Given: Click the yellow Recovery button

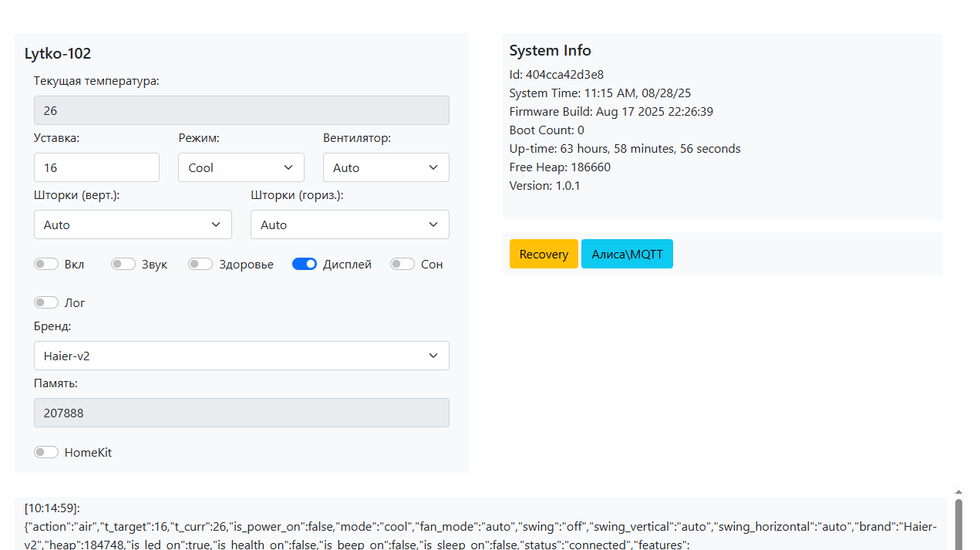Looking at the screenshot, I should 544,254.
